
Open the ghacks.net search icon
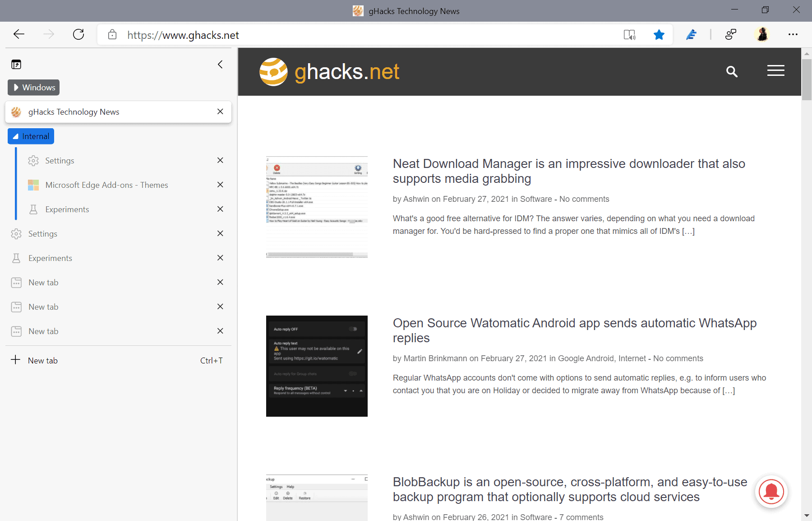pos(732,71)
